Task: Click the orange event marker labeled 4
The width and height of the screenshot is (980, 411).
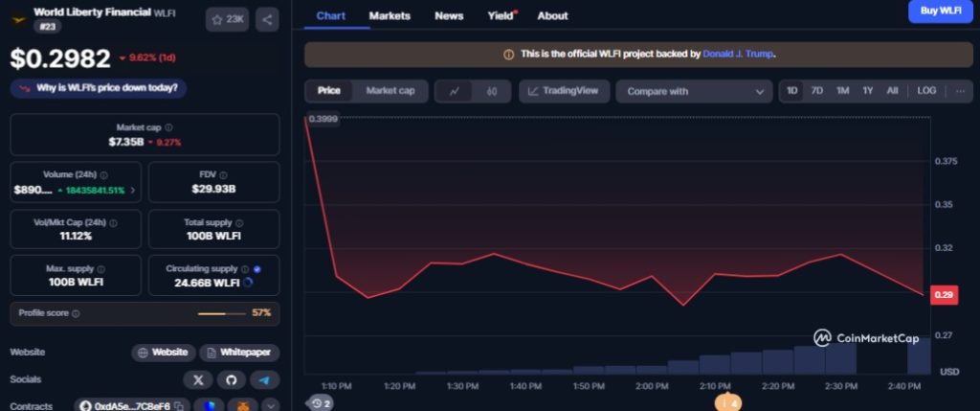Action: (x=728, y=403)
